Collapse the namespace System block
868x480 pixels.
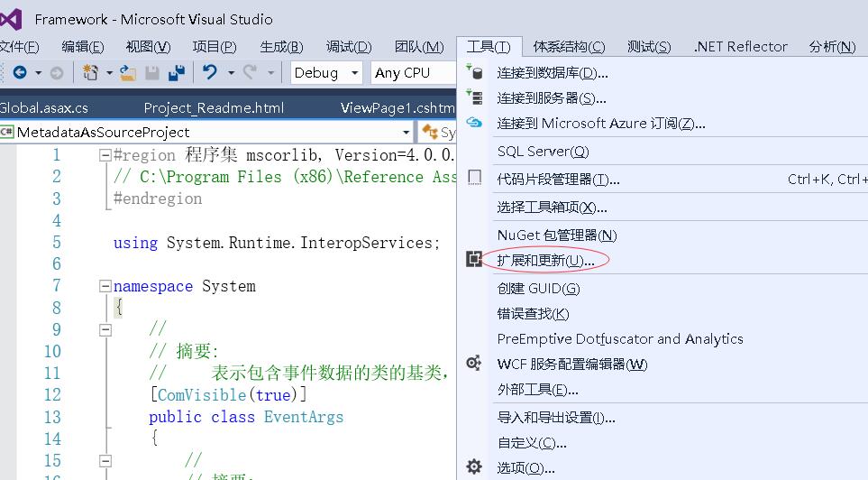pos(105,286)
